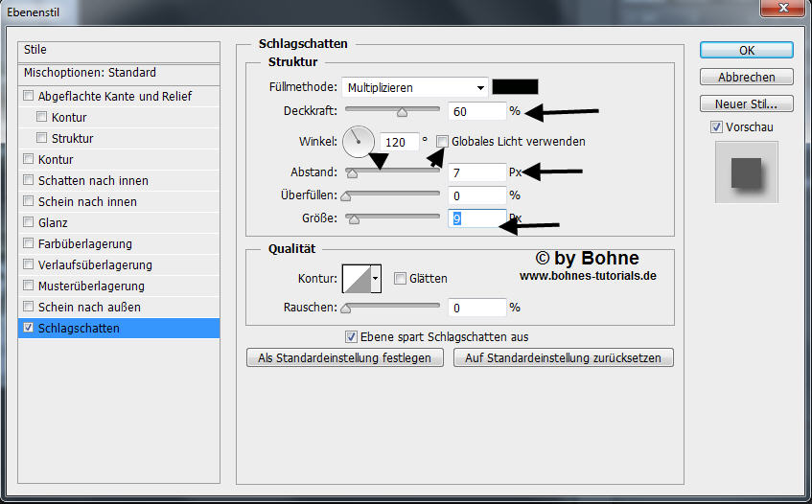Viewport: 812px width, 504px height.
Task: Click the shadow color black swatch
Action: [516, 87]
